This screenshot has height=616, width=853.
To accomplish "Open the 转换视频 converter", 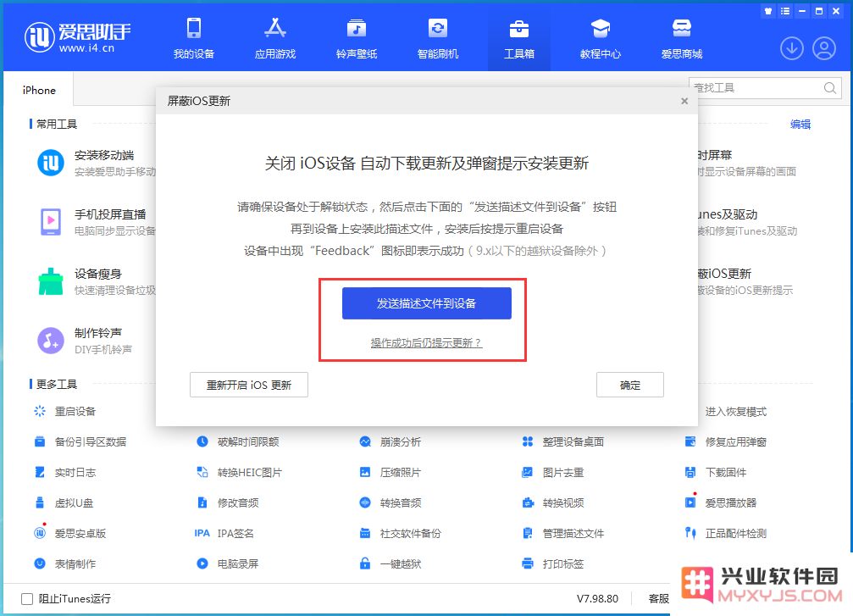I will 552,502.
